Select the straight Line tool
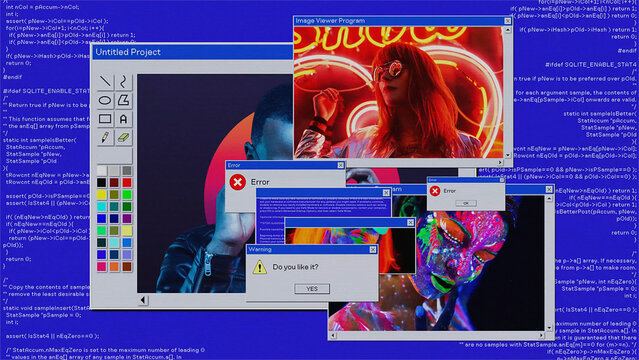Viewport: 639px width, 360px height. pyautogui.click(x=105, y=82)
